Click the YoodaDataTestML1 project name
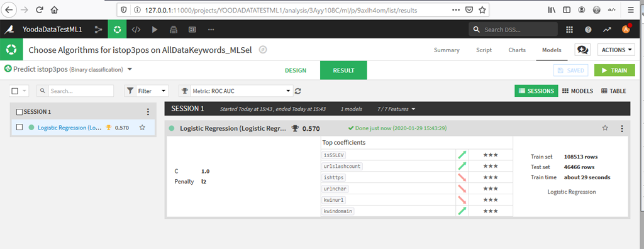The height and width of the screenshot is (249, 644). [53, 29]
